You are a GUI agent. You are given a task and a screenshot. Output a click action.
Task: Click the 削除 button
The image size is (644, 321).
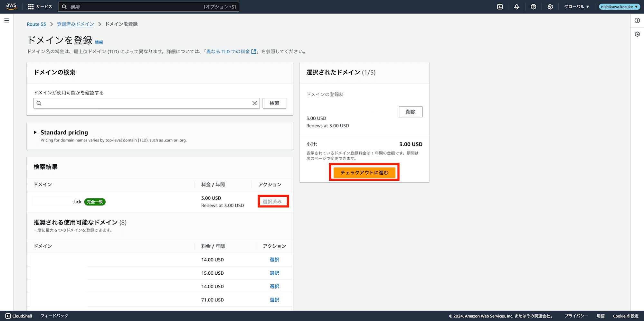(411, 112)
